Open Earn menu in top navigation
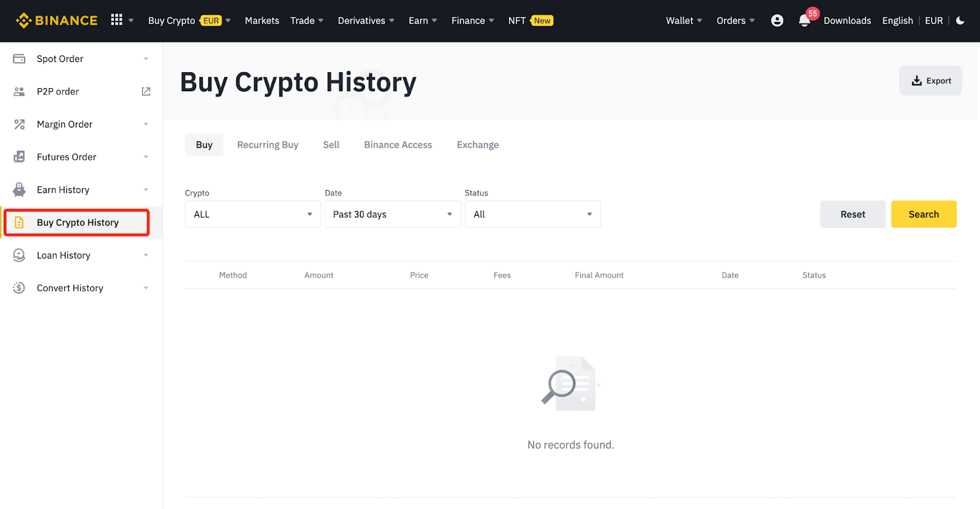The height and width of the screenshot is (509, 980). pyautogui.click(x=423, y=20)
